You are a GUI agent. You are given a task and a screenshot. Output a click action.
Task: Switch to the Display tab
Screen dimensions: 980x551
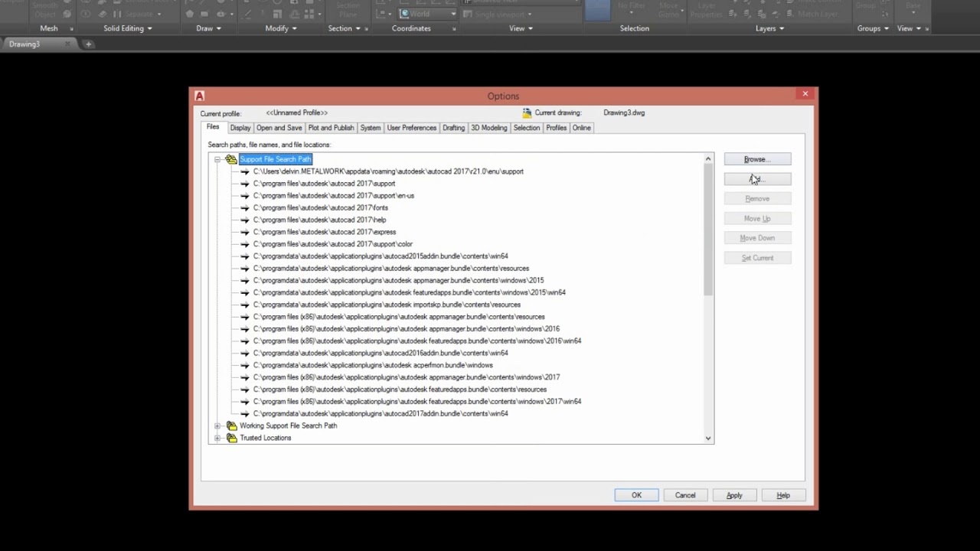point(240,128)
